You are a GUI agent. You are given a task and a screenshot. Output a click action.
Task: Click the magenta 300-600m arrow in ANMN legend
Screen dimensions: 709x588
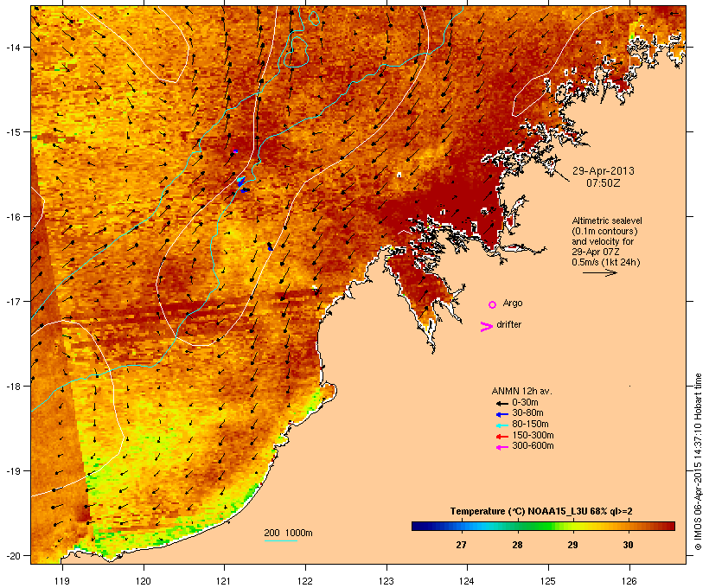point(501,447)
